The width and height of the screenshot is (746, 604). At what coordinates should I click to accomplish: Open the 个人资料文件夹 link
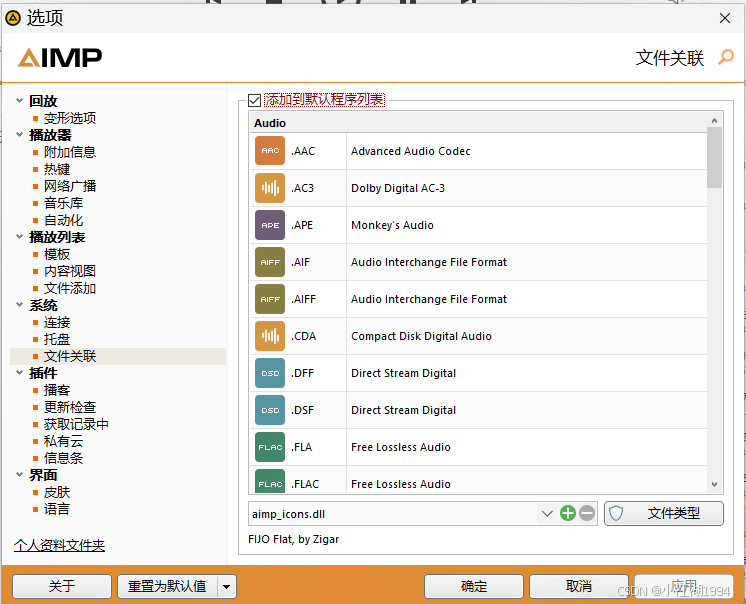pyautogui.click(x=59, y=545)
